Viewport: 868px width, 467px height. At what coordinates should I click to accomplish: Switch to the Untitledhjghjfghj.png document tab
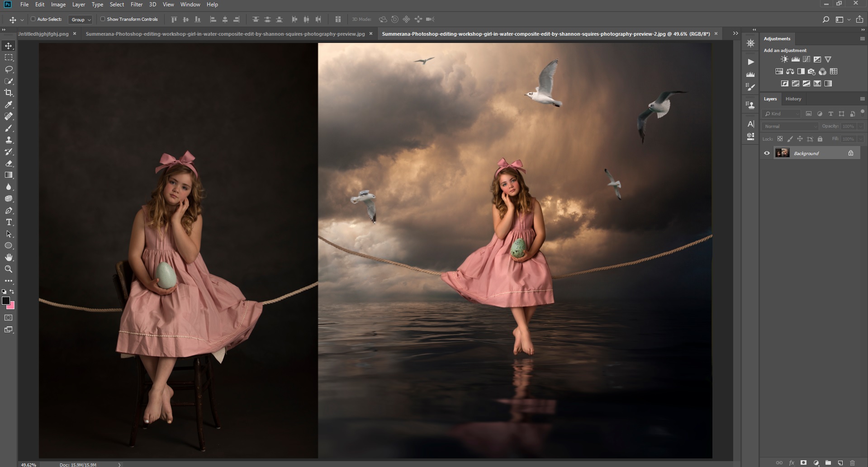click(43, 34)
